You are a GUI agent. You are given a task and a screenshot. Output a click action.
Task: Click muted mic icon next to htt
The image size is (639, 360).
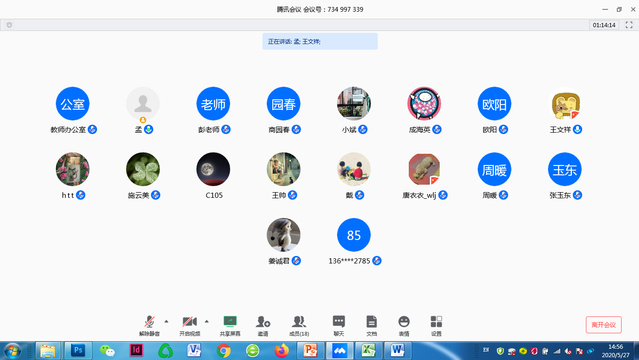[81, 195]
